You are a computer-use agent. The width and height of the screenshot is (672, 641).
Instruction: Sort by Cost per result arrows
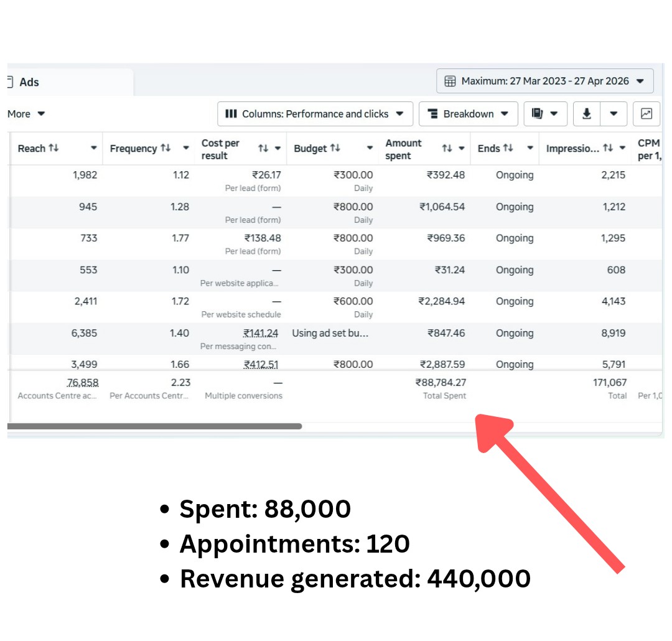(x=263, y=149)
